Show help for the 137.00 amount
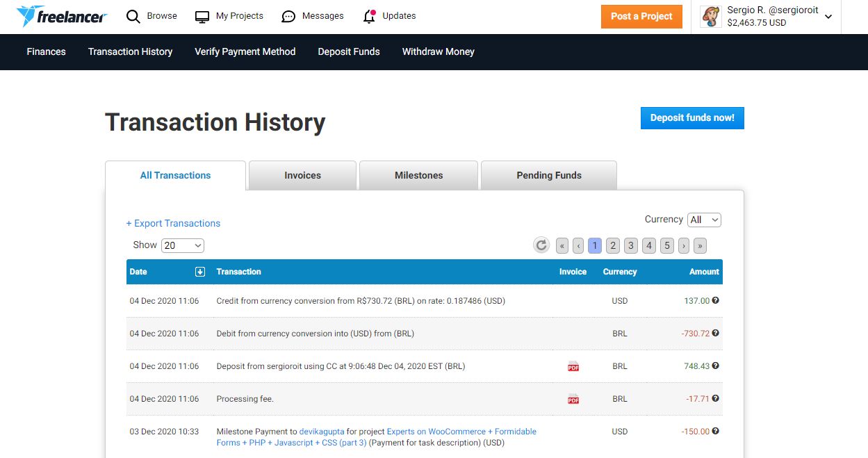 click(x=716, y=301)
